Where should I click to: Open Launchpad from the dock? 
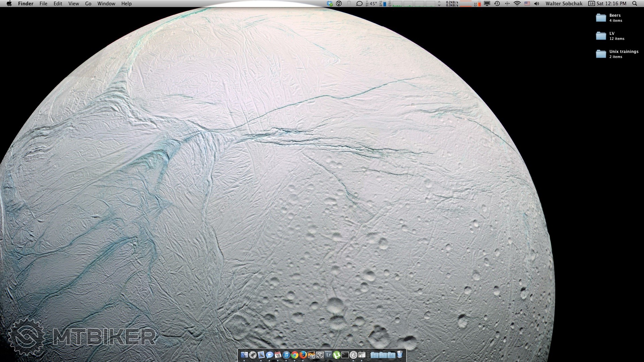pos(253,355)
